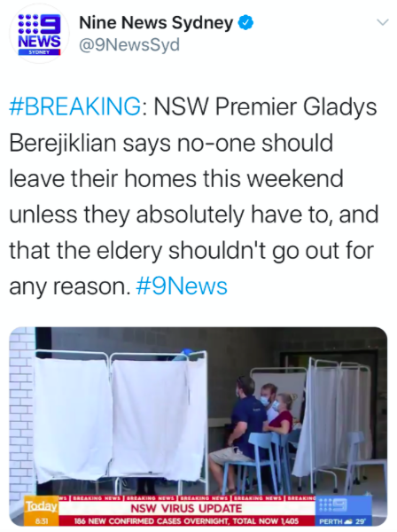
Task: Click the red Breaking News strip
Action: [187, 498]
